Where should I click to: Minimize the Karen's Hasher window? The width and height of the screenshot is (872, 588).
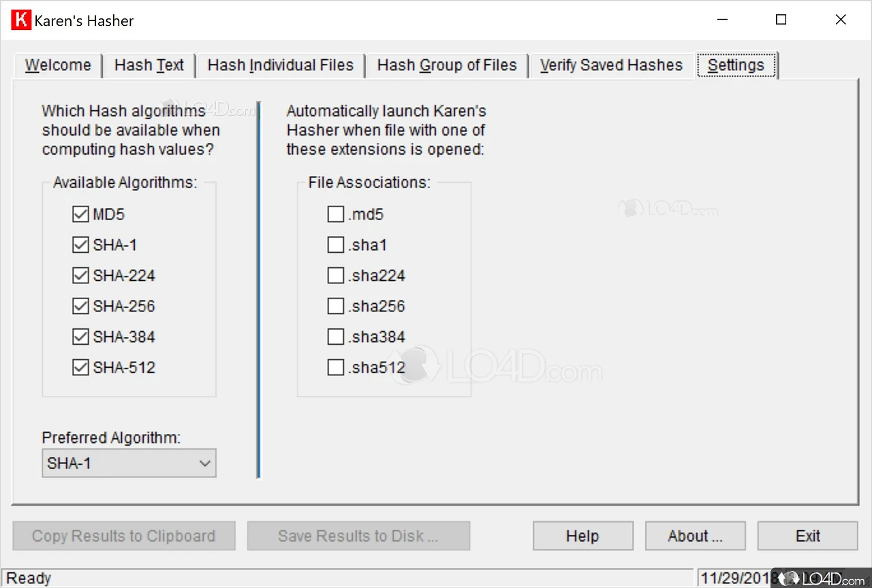721,20
